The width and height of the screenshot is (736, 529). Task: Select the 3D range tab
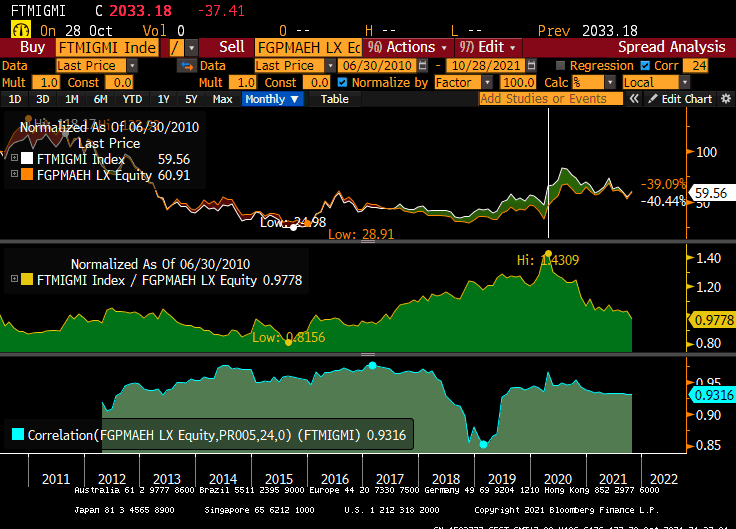click(43, 99)
